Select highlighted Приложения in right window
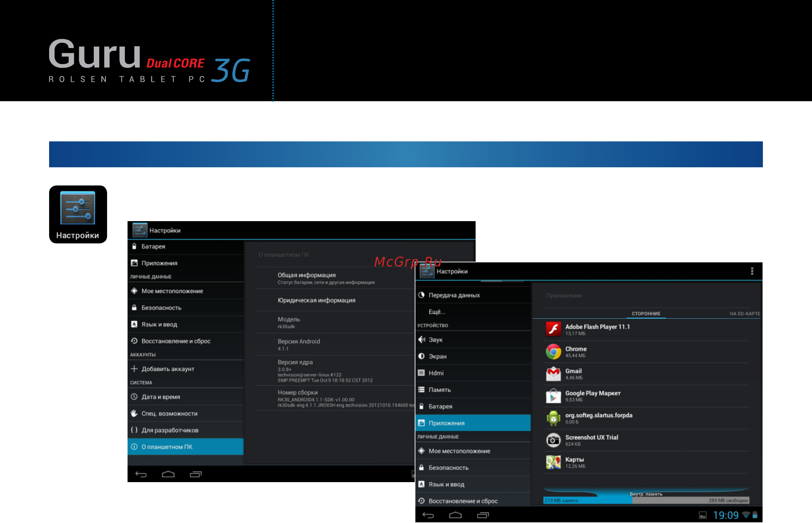 pyautogui.click(x=473, y=423)
